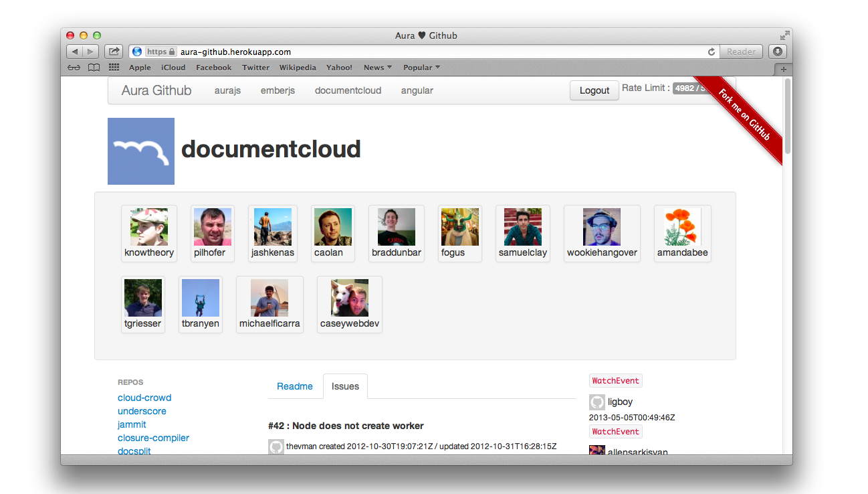
Task: Open caolan's member avatar
Action: pos(333,227)
